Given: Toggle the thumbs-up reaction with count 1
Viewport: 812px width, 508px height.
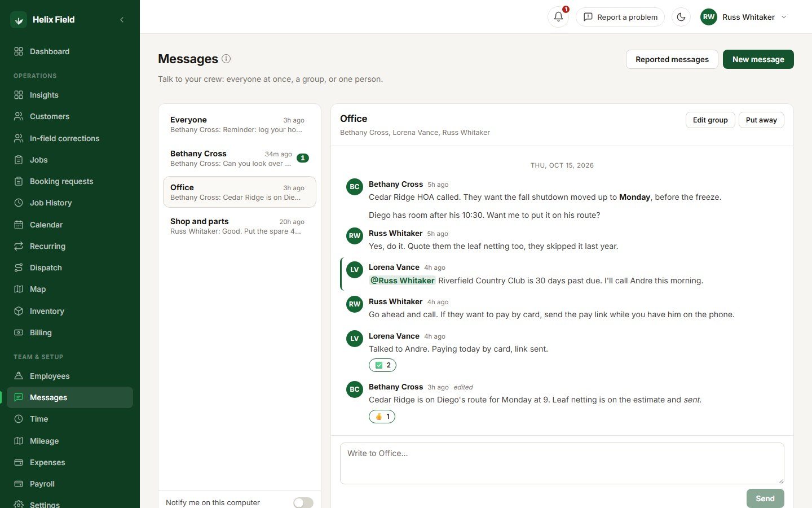Looking at the screenshot, I should 382,417.
